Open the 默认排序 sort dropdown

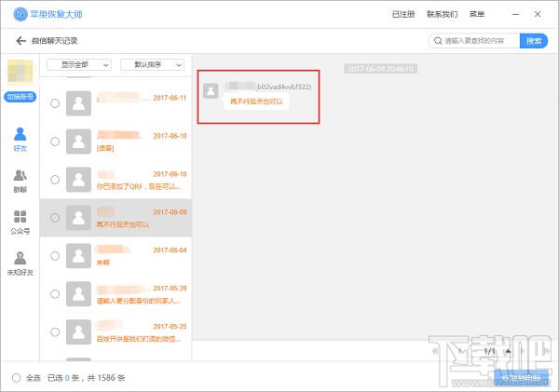(152, 65)
